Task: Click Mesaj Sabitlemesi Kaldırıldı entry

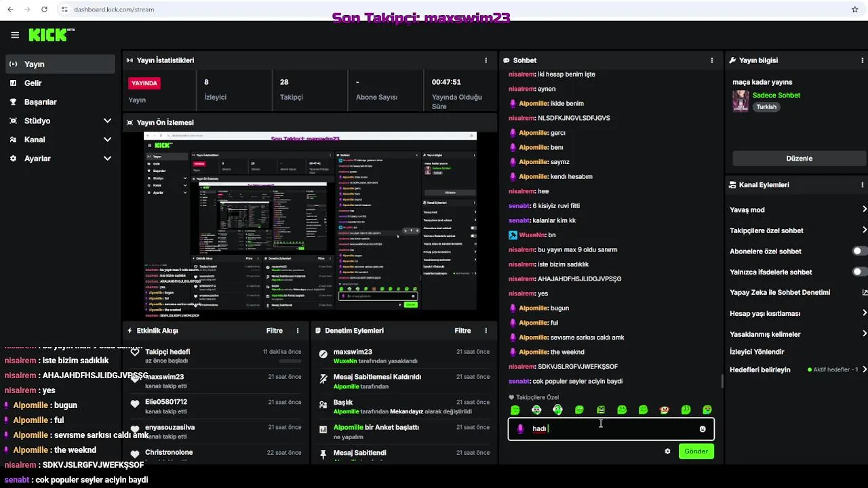Action: 377,377
